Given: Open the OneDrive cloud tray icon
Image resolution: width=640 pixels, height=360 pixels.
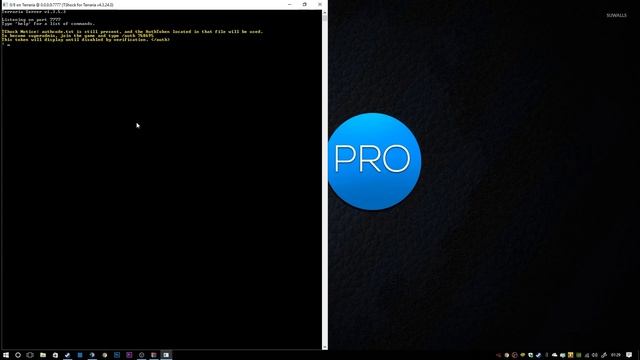Looking at the screenshot, I should tap(554, 355).
